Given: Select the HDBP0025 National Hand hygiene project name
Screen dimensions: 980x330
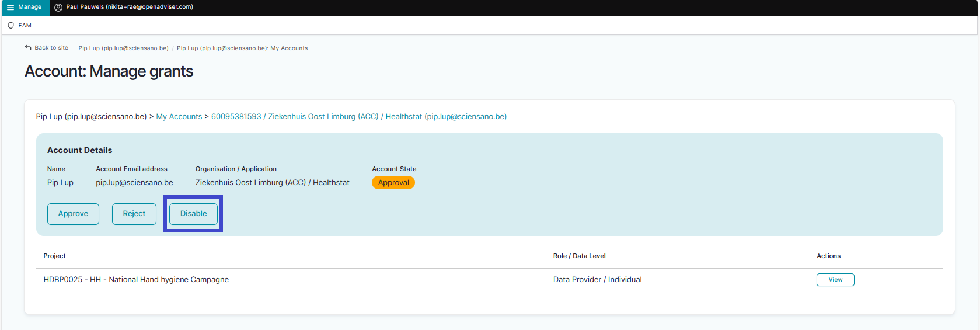Looking at the screenshot, I should point(136,280).
